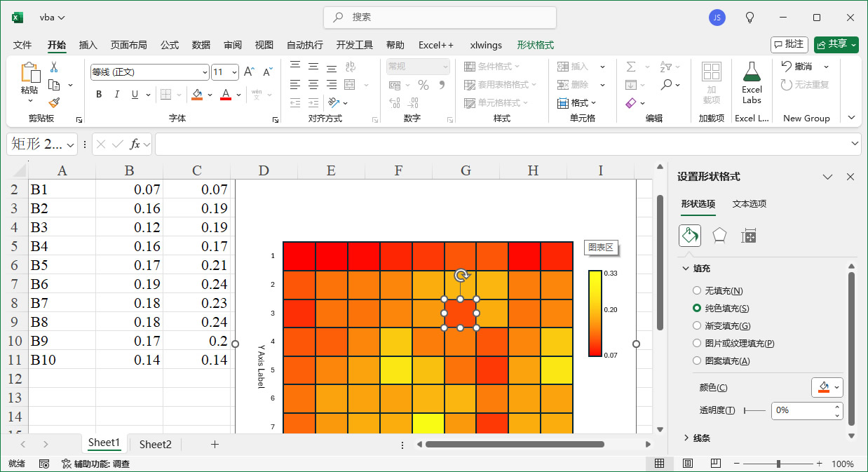868x472 pixels.
Task: Collapse the 填充 section
Action: [686, 267]
